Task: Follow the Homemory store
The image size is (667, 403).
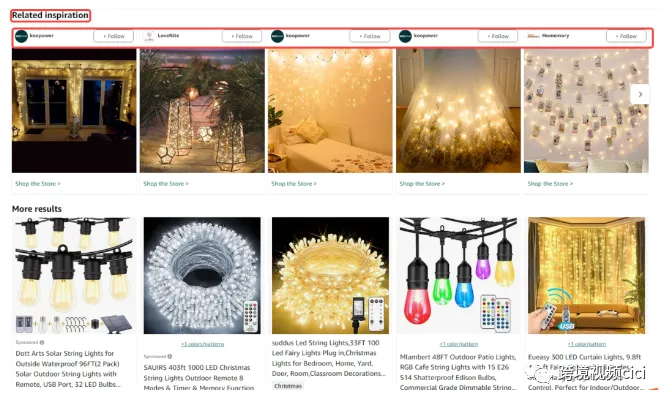Action: [626, 36]
